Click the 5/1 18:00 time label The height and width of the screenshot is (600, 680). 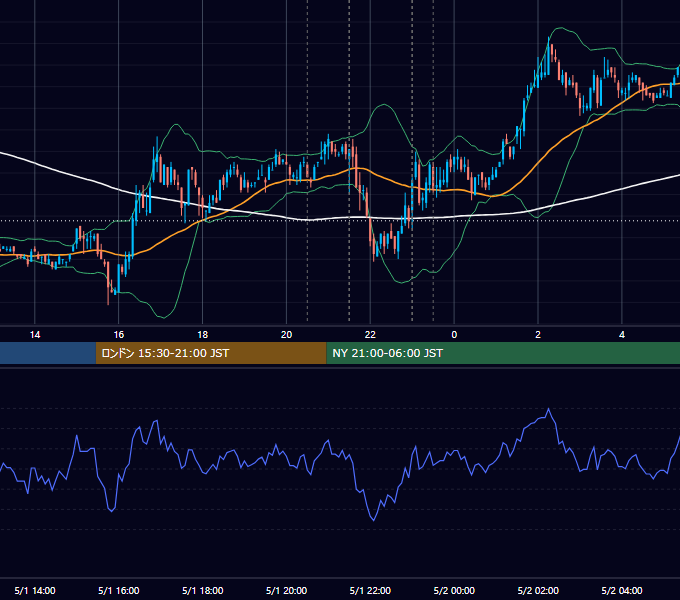coord(203,590)
